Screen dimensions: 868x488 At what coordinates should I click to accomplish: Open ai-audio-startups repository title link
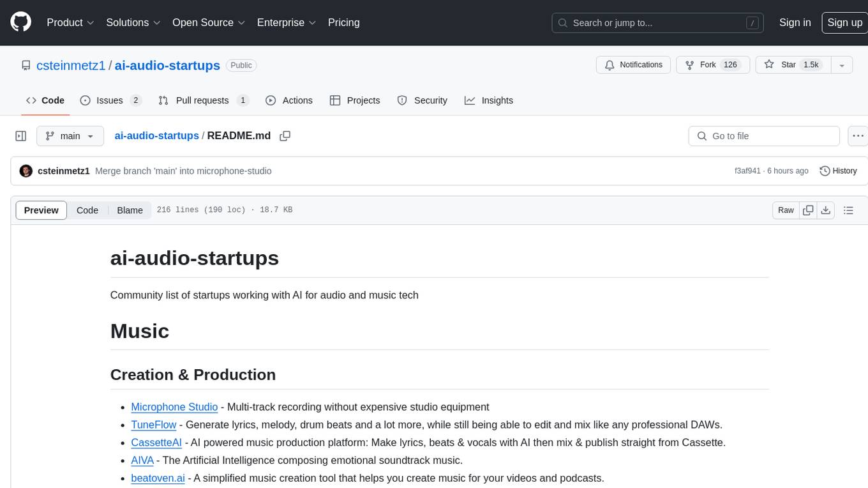(x=168, y=65)
